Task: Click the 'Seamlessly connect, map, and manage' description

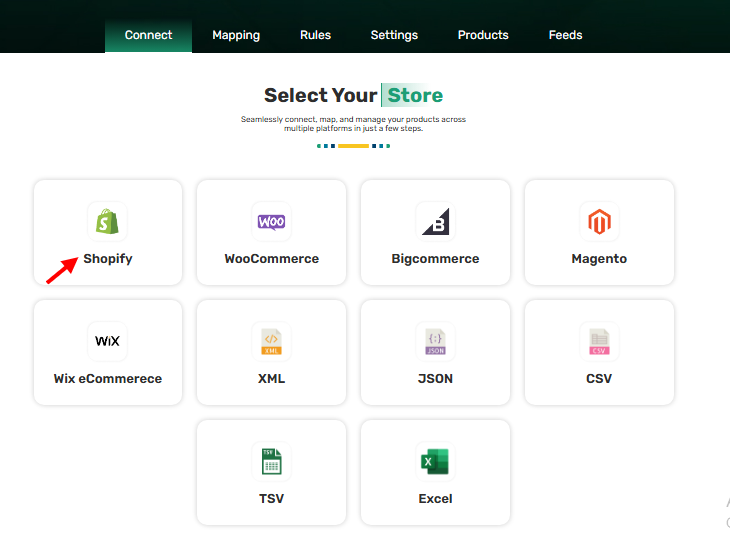Action: coord(353,124)
